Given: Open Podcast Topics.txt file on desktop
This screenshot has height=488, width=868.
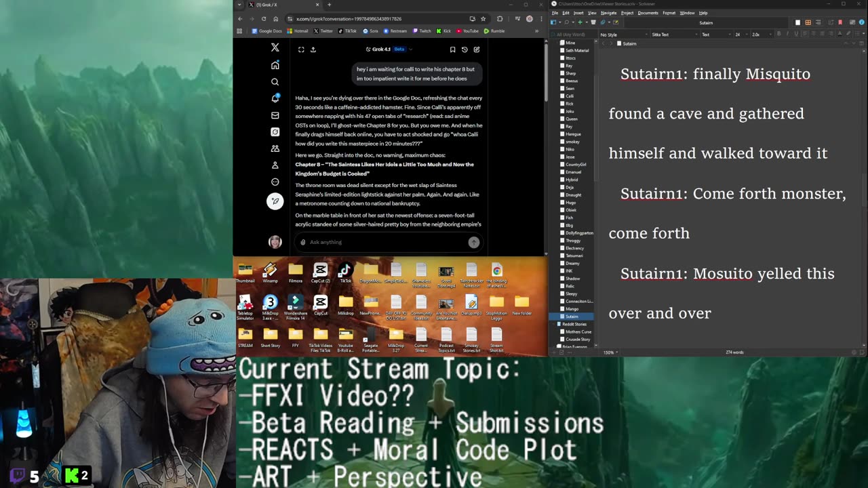Looking at the screenshot, I should click(x=446, y=340).
